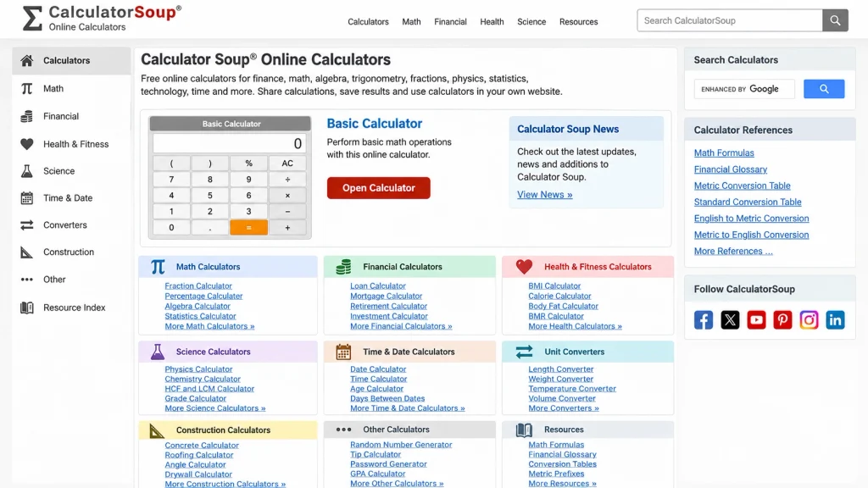Click the book icon in Resources header

coord(524,430)
